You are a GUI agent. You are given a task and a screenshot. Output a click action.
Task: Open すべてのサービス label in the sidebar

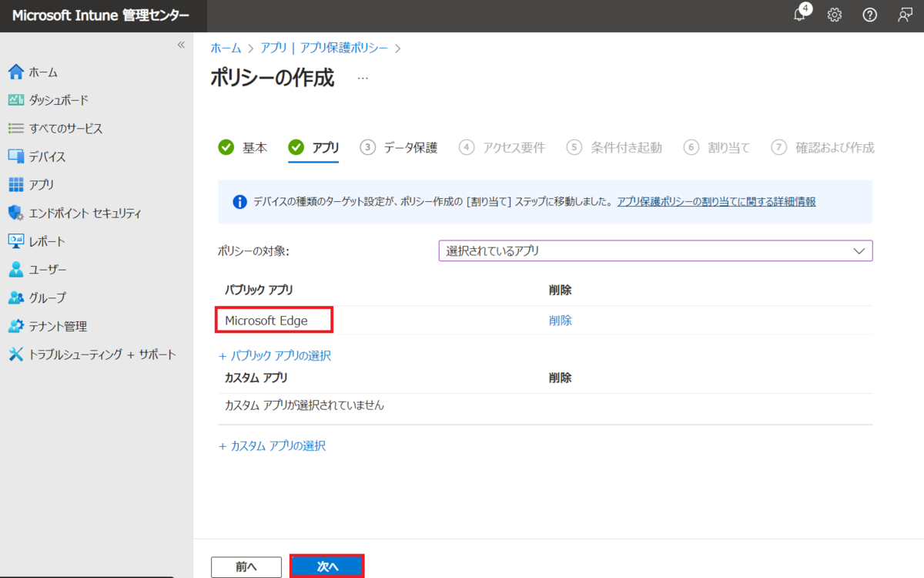coord(65,129)
